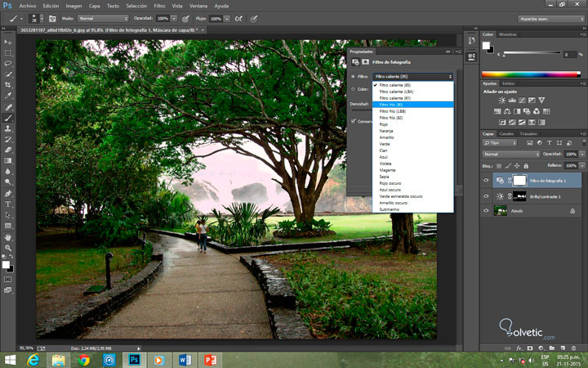This screenshot has height=368, width=588.
Task: Choose Submarino from the filter list
Action: (413, 209)
